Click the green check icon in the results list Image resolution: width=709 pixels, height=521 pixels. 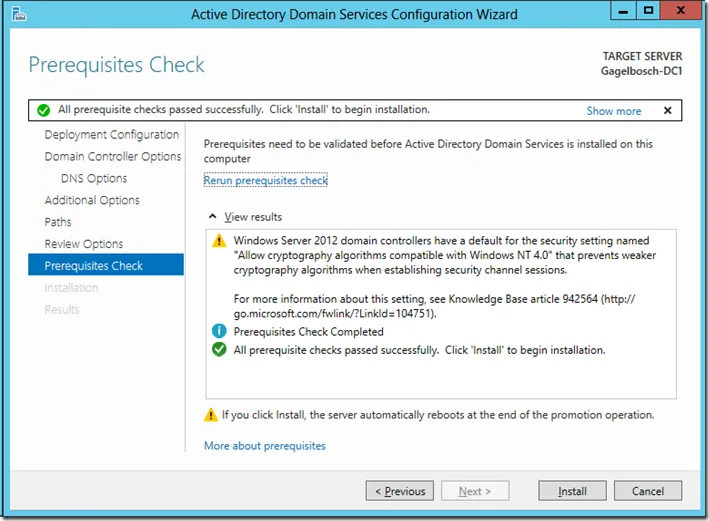(x=219, y=350)
